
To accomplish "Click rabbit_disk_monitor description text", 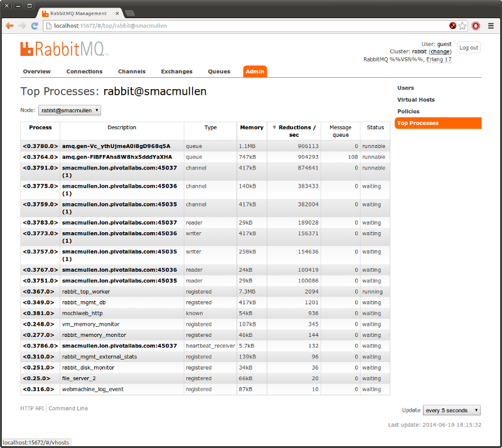I will click(88, 368).
